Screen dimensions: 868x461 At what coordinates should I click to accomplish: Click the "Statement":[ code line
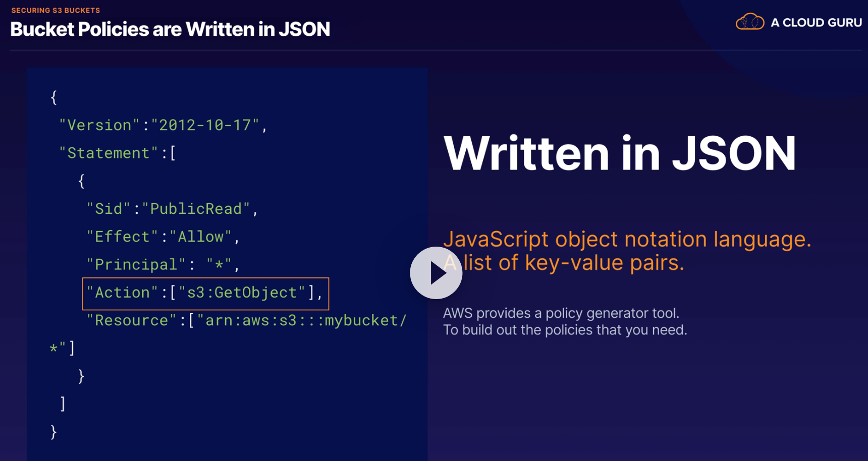[x=118, y=153]
